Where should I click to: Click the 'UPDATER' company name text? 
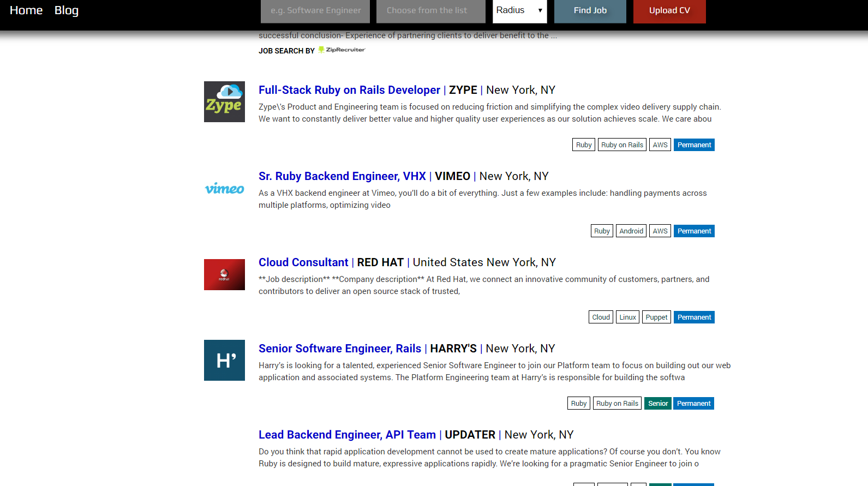(x=470, y=435)
